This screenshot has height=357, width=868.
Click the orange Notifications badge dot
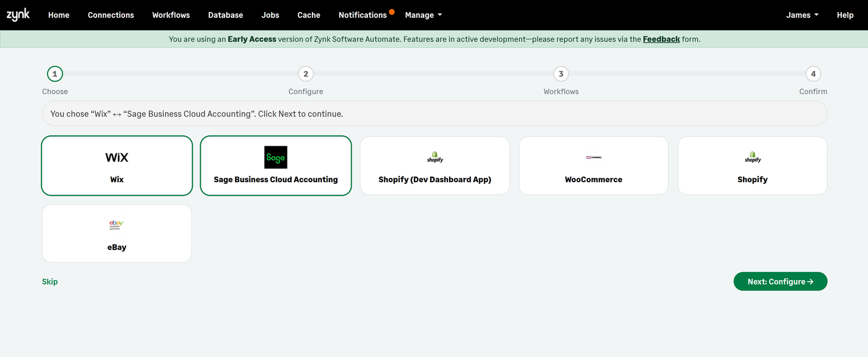pyautogui.click(x=392, y=12)
